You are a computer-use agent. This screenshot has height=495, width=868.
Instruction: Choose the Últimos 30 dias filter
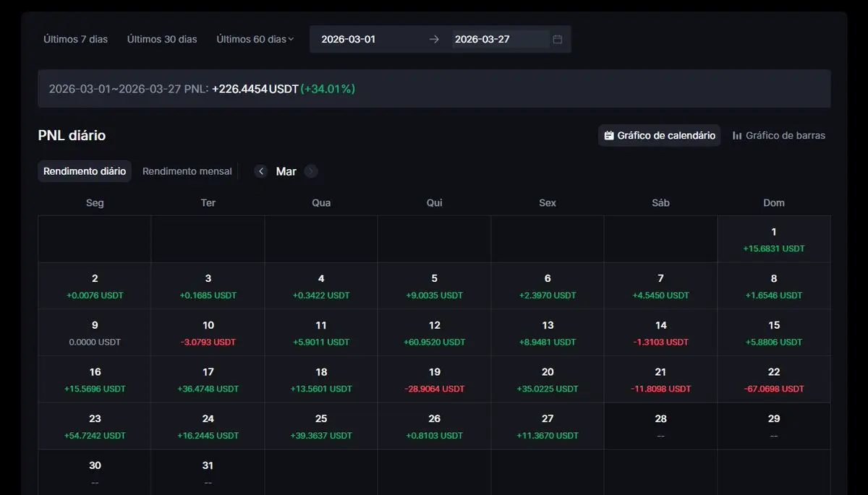[x=162, y=39]
